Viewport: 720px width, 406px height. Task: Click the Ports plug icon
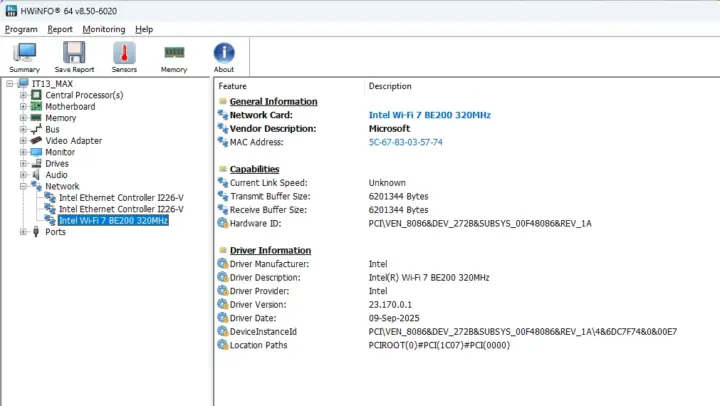tap(36, 232)
